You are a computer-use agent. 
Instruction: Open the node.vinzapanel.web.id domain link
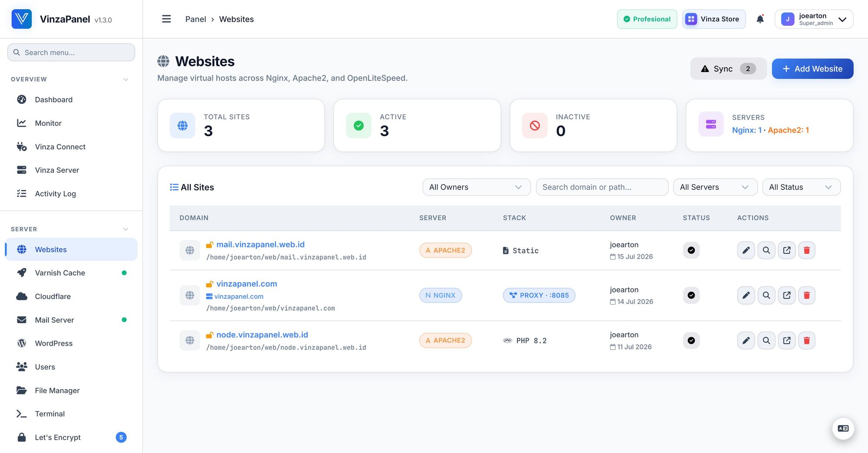[262, 335]
